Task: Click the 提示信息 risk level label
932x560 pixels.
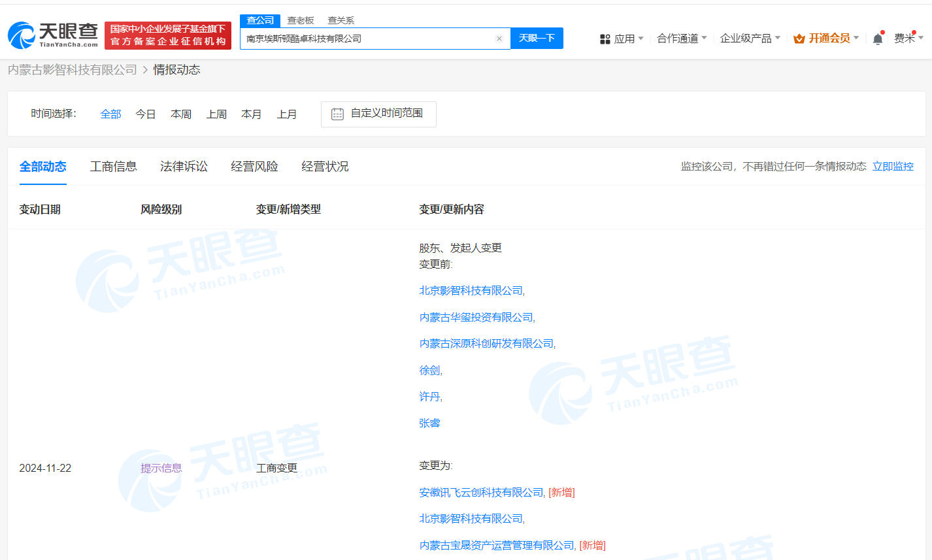Action: click(161, 468)
